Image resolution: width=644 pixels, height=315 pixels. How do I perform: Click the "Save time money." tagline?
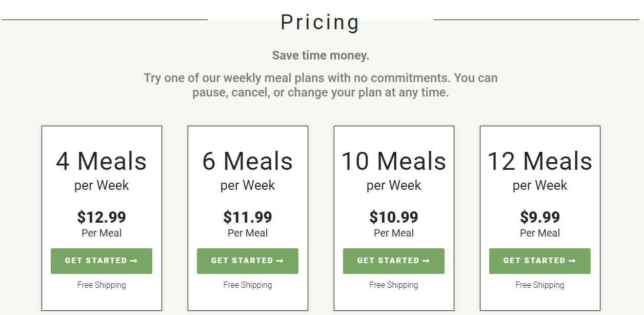[x=320, y=55]
